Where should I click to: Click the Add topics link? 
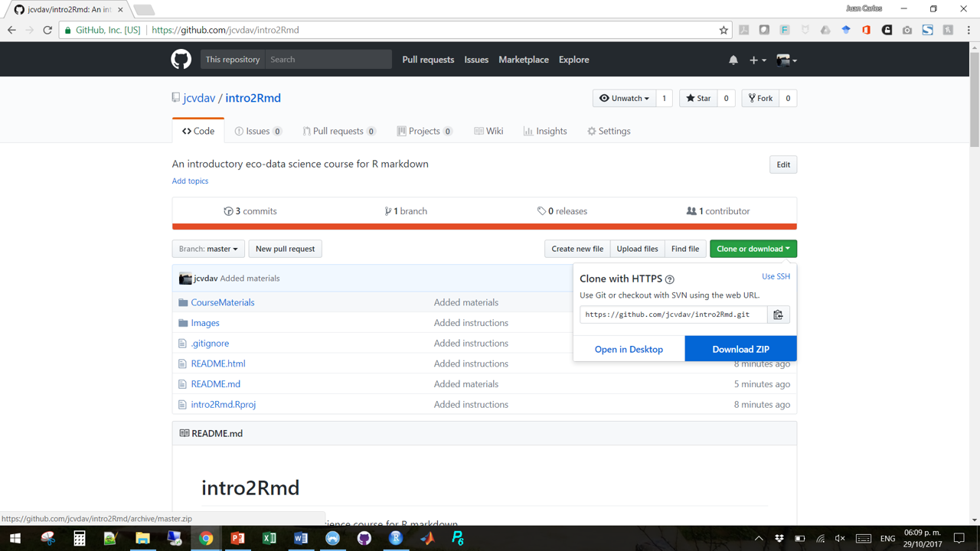tap(190, 181)
